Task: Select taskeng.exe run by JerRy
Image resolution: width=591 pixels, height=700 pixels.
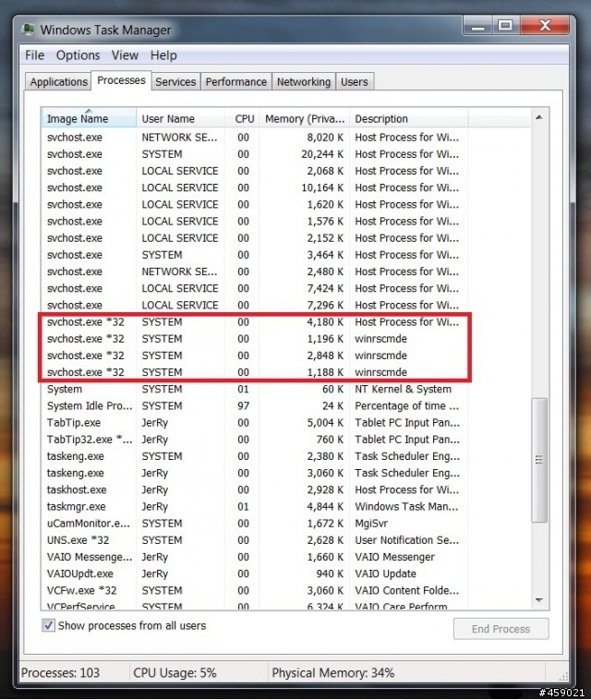Action: (255, 473)
